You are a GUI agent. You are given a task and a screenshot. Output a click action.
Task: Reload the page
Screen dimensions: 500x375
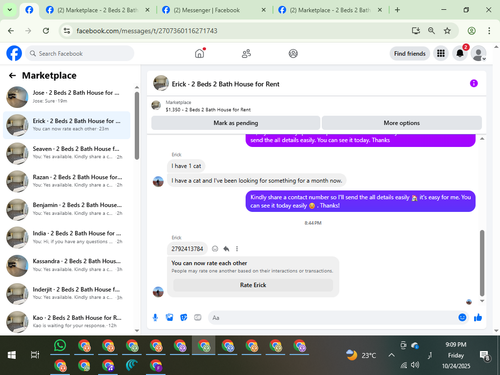[46, 31]
